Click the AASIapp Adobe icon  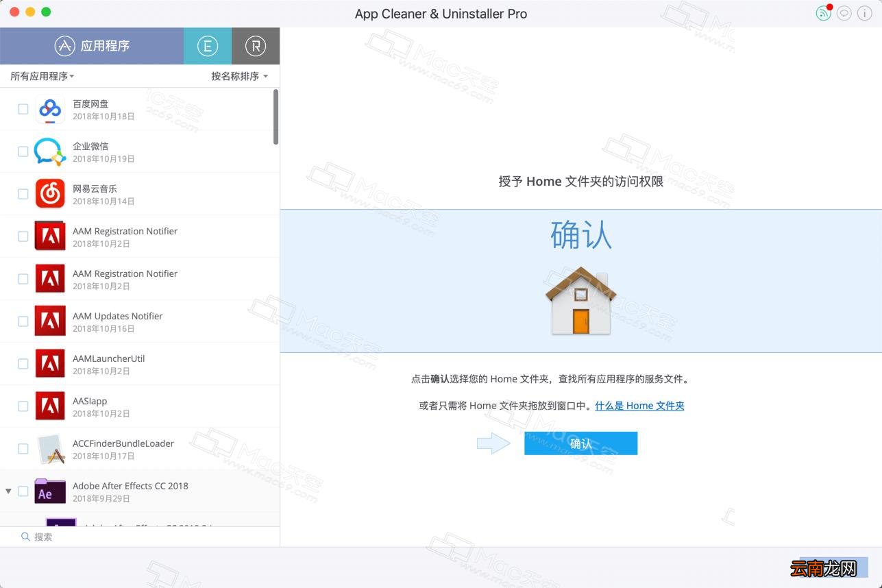(50, 406)
